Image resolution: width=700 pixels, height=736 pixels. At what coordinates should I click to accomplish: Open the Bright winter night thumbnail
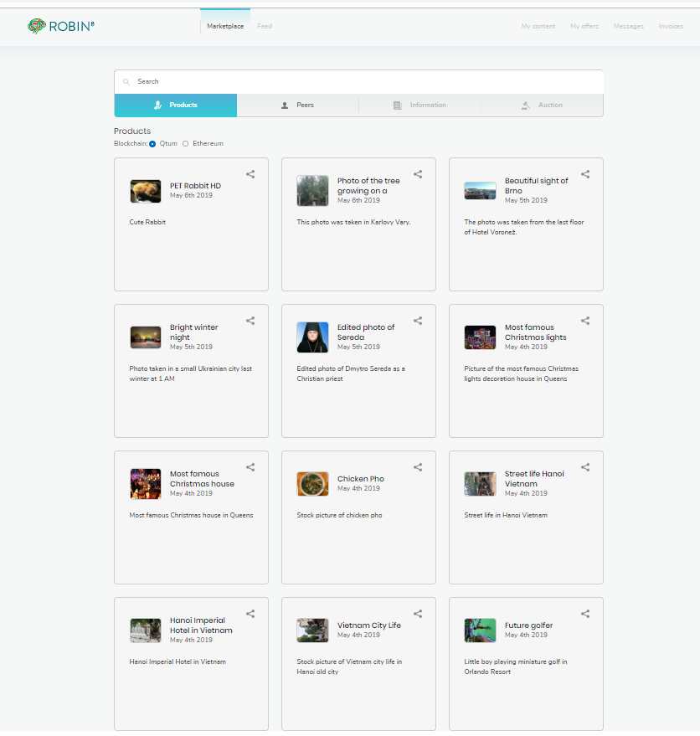(146, 337)
